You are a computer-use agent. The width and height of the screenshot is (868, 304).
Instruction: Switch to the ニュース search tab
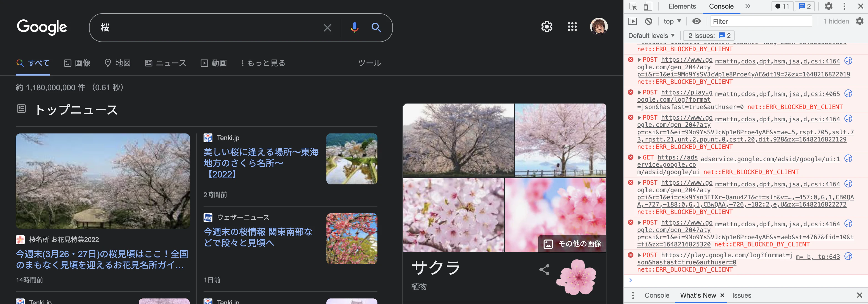(166, 63)
